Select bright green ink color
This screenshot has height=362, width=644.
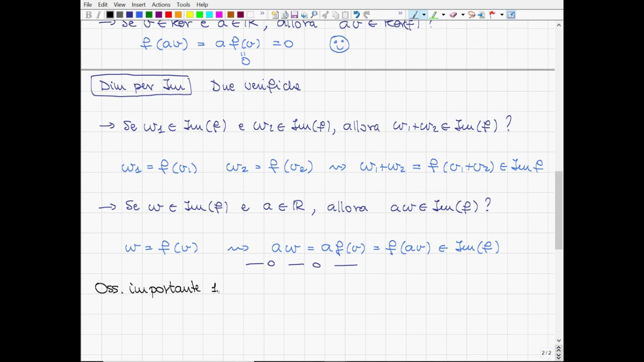[200, 15]
